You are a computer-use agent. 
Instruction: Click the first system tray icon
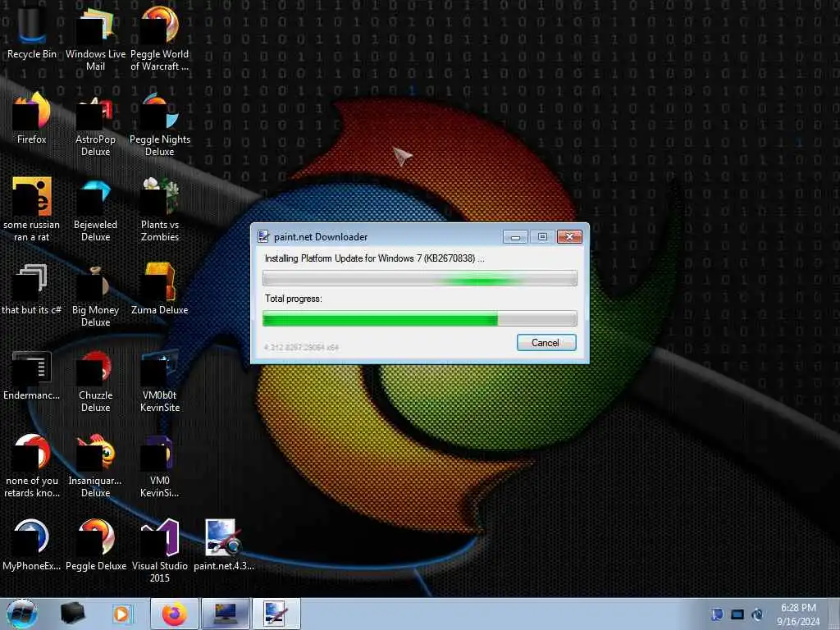click(x=717, y=614)
